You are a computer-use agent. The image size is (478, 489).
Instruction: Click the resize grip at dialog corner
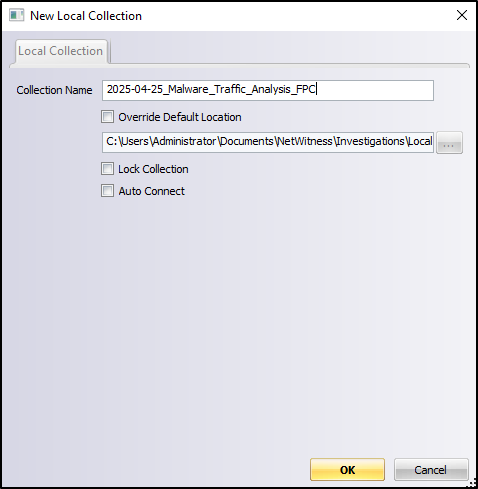[x=472, y=482]
